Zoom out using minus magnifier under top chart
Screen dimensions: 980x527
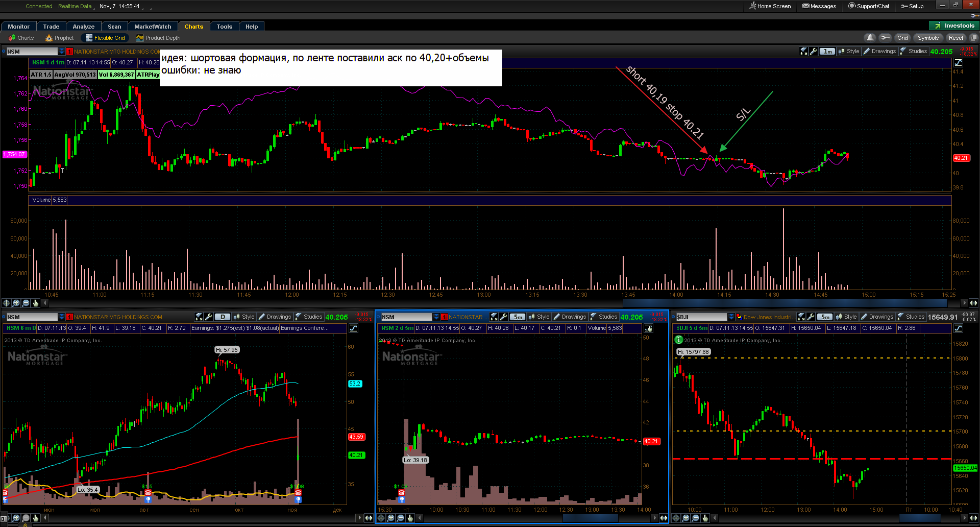[x=26, y=303]
